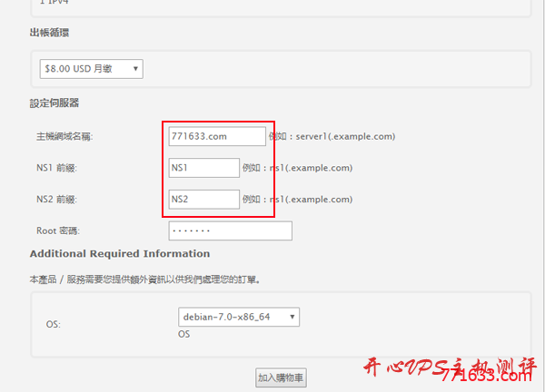Focus the NS2 prefix input field

coord(203,199)
